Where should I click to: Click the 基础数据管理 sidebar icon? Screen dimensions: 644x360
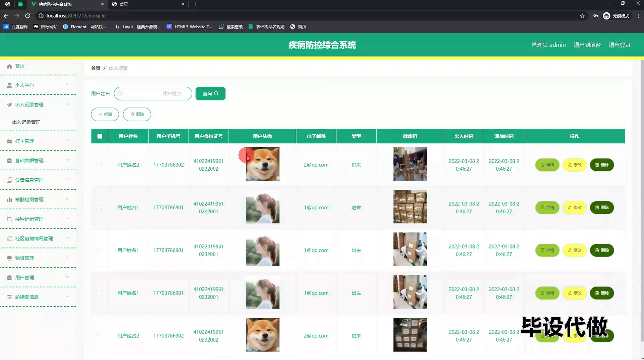click(x=9, y=161)
